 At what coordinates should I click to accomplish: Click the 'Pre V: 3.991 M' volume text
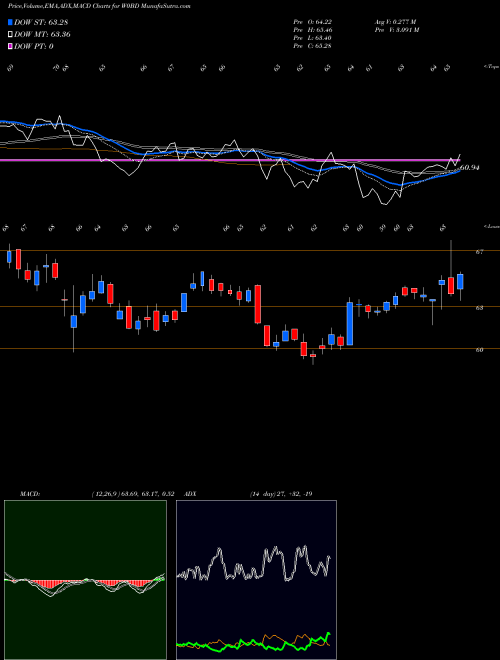point(396,30)
